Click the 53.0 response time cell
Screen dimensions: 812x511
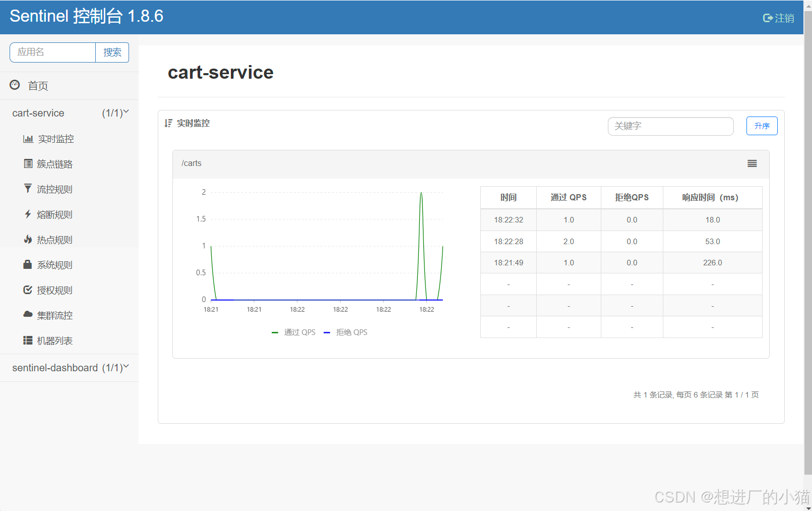point(712,242)
